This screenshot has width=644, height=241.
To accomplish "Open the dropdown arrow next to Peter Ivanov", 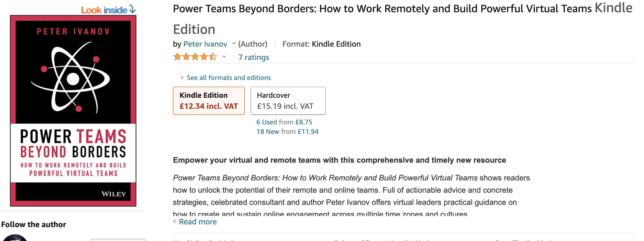I will (234, 44).
